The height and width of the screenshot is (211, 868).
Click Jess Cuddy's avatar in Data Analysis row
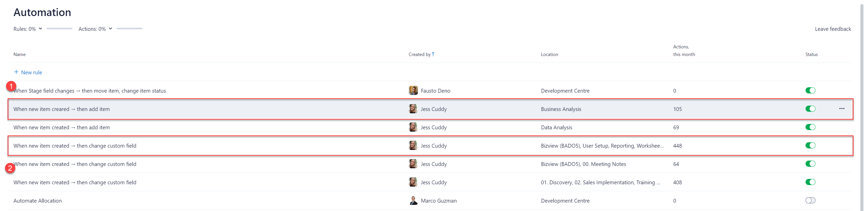413,127
